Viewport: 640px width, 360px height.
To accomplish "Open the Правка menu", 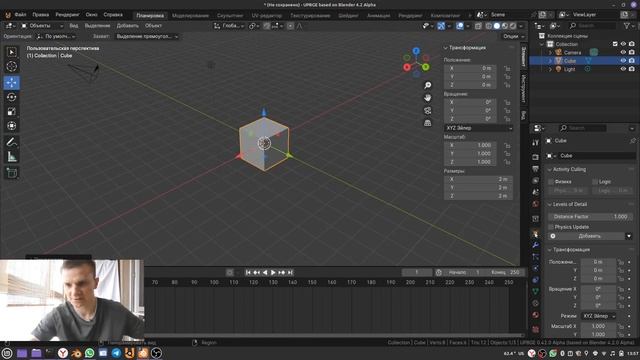I will [41, 15].
